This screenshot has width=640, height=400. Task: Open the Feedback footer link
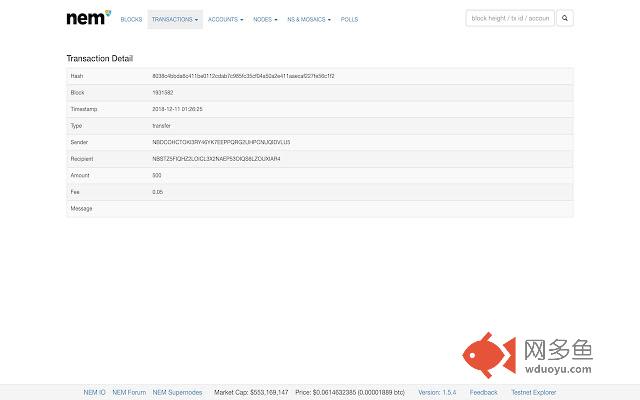point(484,392)
